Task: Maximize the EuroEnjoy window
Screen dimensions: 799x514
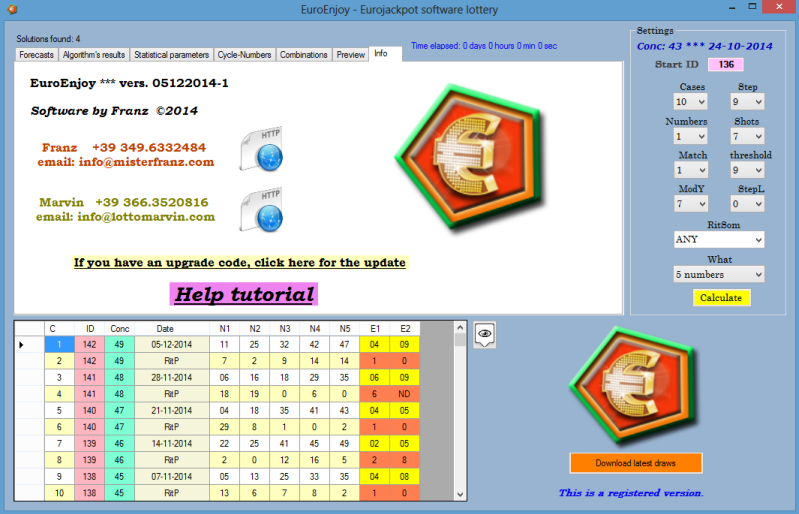Action: (752, 7)
